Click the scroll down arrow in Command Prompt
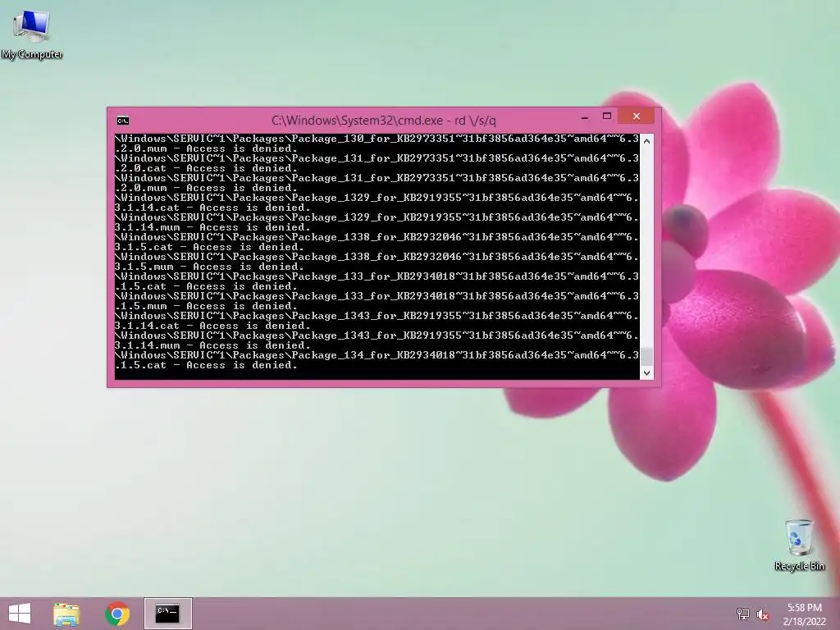This screenshot has height=630, width=840. (646, 373)
